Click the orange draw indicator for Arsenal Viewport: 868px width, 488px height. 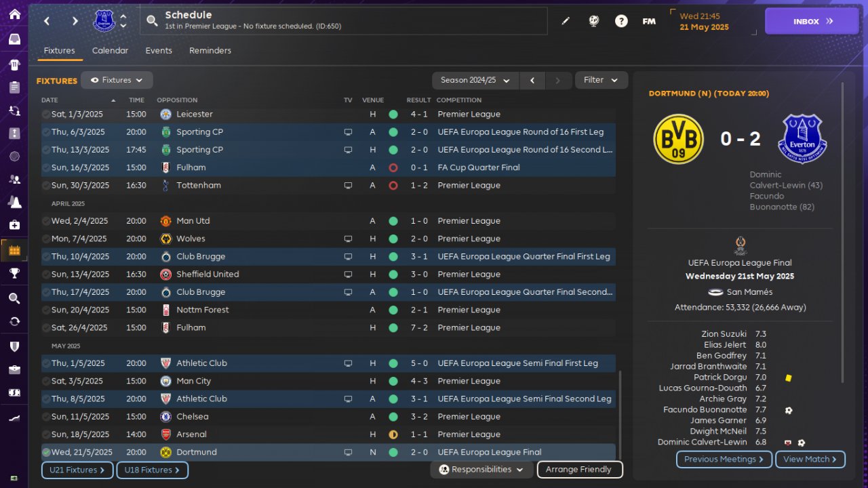point(393,434)
